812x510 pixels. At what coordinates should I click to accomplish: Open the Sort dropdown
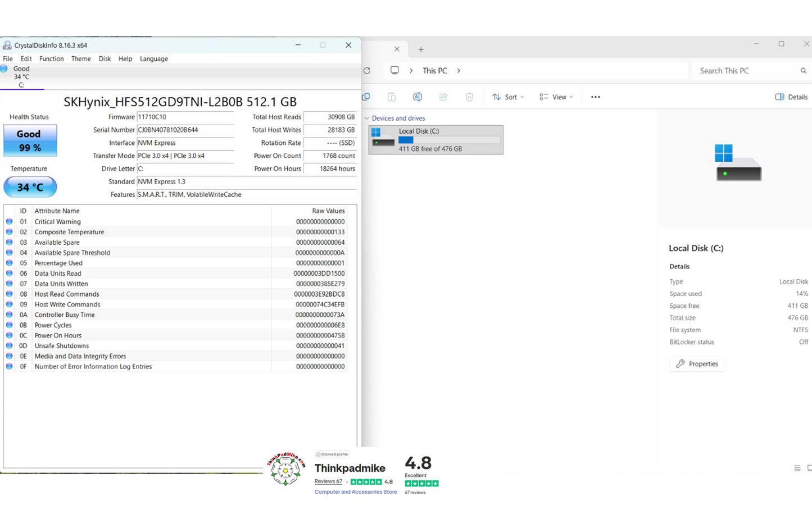click(x=508, y=97)
